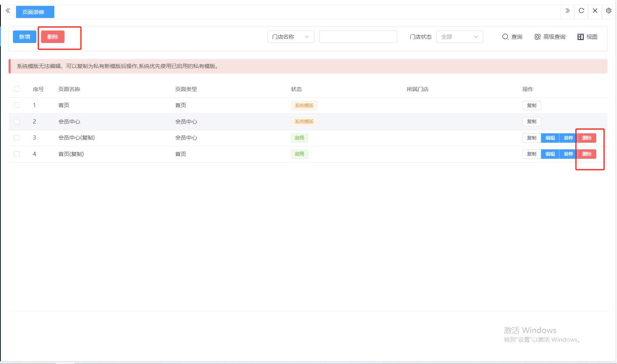
Task: Click 编辑 for 会员中心(复制) row
Action: tap(550, 138)
